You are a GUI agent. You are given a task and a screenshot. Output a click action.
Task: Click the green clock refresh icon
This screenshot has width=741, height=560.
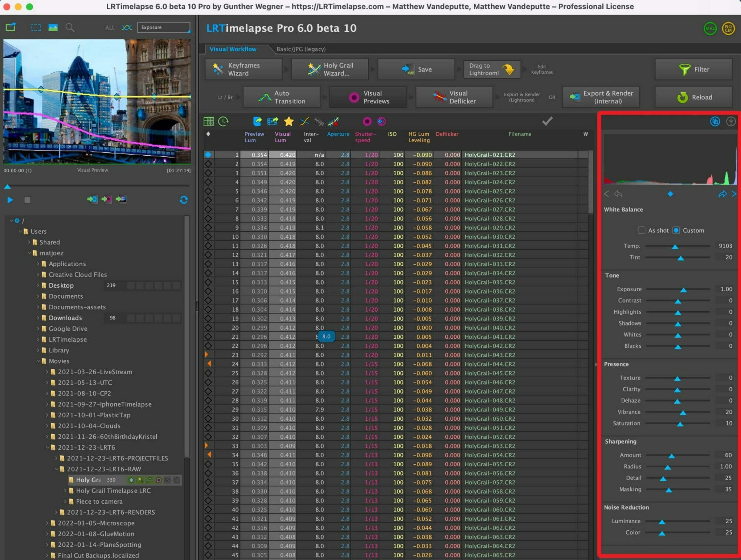click(223, 121)
